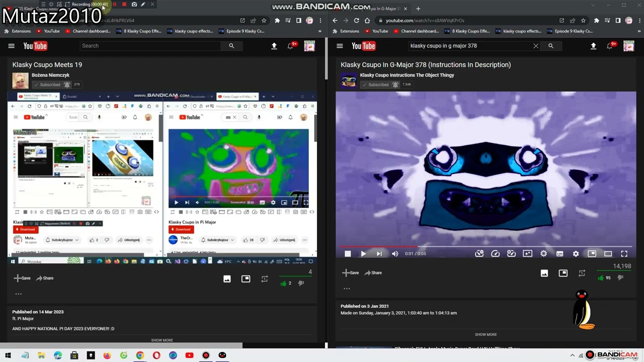
Task: Toggle loop on the G-Major 378 video
Action: tap(582, 273)
